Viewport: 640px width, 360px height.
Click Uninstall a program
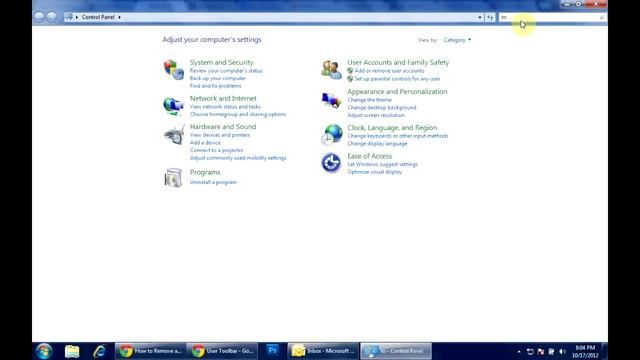pyautogui.click(x=213, y=182)
